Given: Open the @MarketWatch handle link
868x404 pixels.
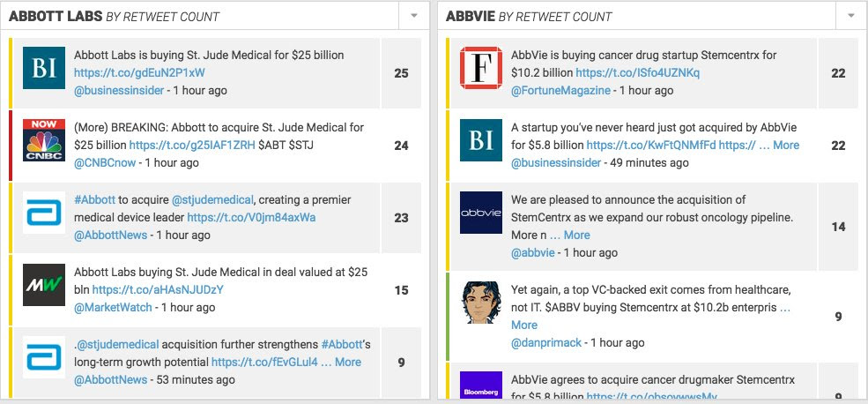Looking at the screenshot, I should 113,307.
